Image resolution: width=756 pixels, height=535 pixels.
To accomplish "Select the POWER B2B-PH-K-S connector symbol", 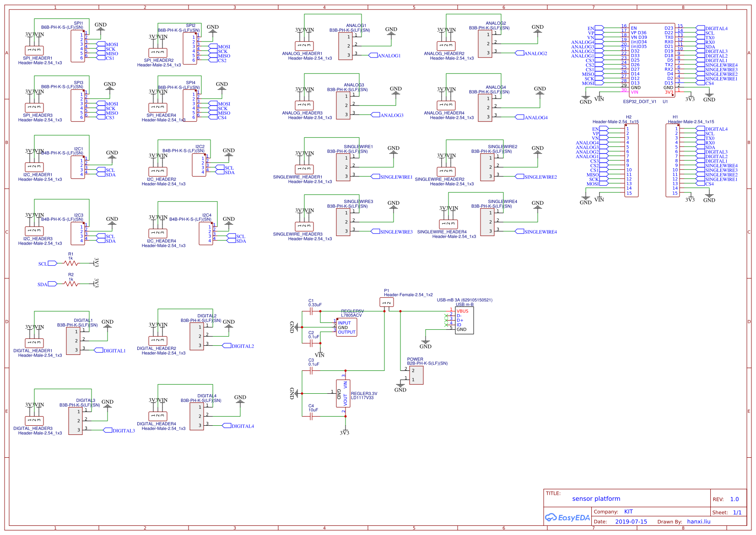I will 416,375.
